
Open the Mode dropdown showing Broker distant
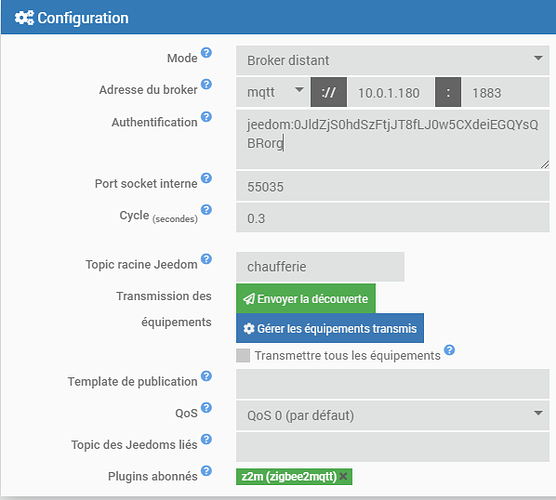(x=393, y=60)
